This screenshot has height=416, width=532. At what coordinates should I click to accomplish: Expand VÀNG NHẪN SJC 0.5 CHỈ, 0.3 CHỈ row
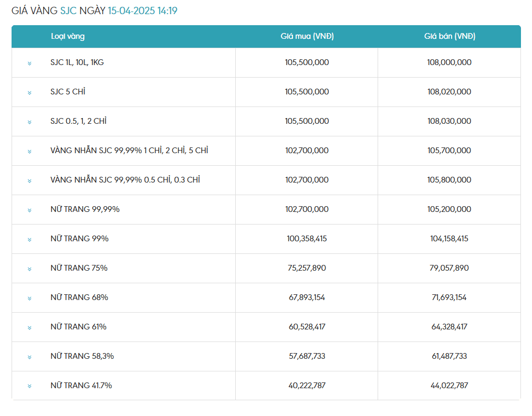click(x=29, y=181)
